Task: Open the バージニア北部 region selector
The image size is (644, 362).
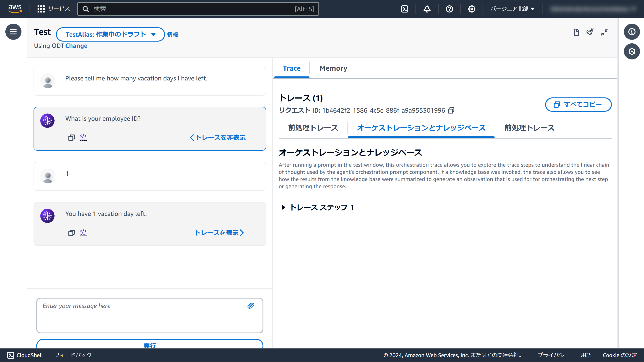Action: point(512,9)
